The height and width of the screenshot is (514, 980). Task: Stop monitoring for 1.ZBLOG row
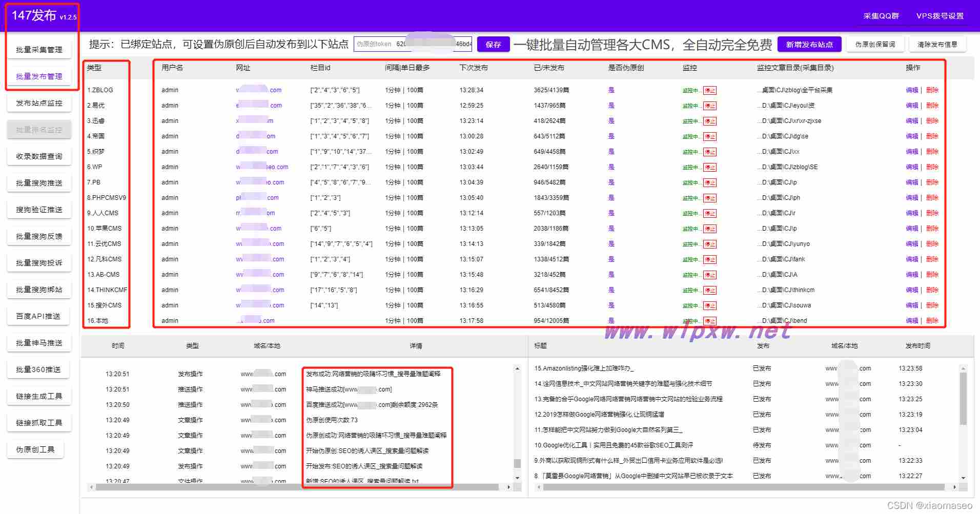point(710,90)
